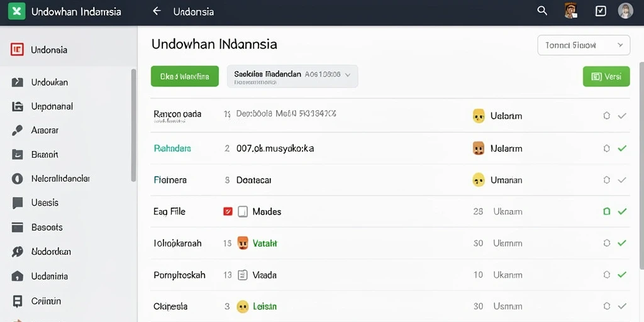Click the green app logo in top left
This screenshot has width=644, height=322.
[16, 11]
